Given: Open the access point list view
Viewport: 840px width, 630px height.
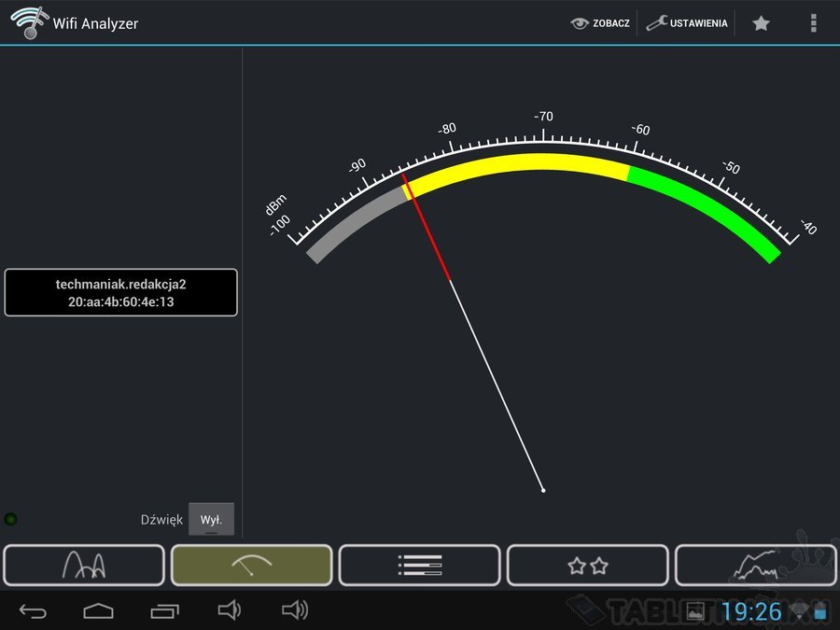Looking at the screenshot, I should [x=419, y=565].
